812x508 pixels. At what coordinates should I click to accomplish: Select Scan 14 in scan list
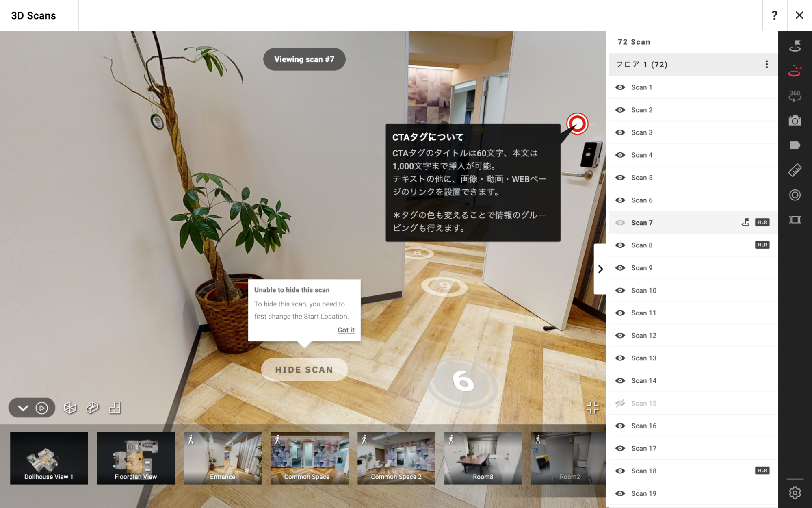[693, 380]
